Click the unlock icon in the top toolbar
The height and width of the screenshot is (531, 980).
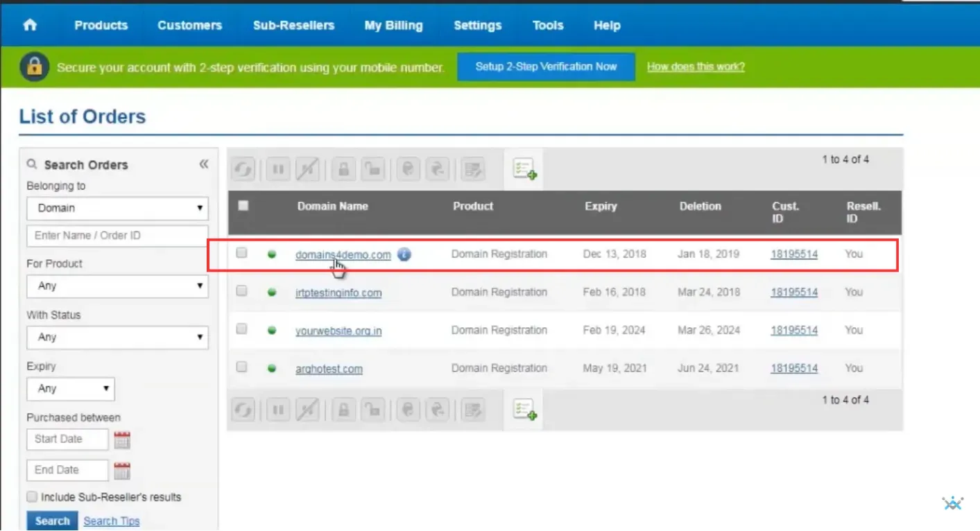point(372,169)
